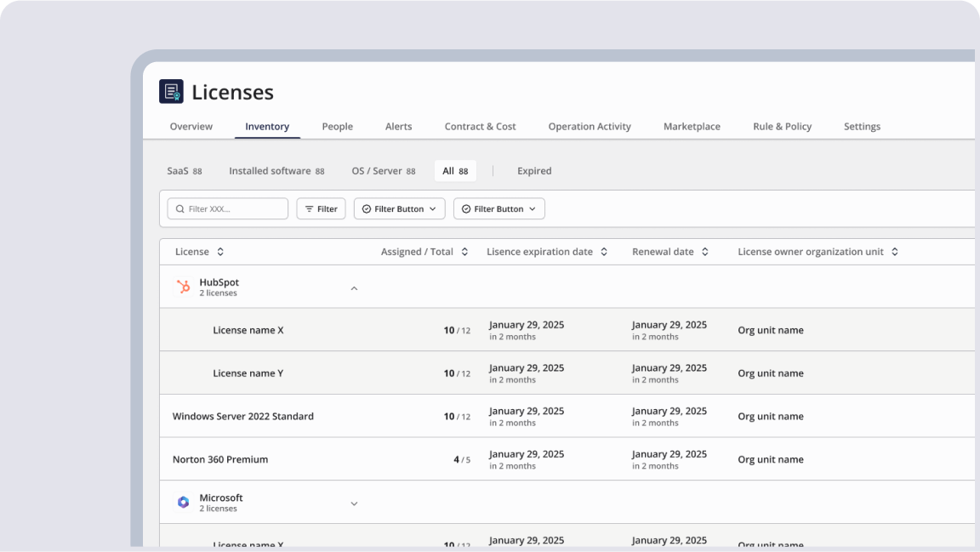Image resolution: width=980 pixels, height=552 pixels.
Task: Click the Licenses document icon in header
Action: tap(171, 92)
